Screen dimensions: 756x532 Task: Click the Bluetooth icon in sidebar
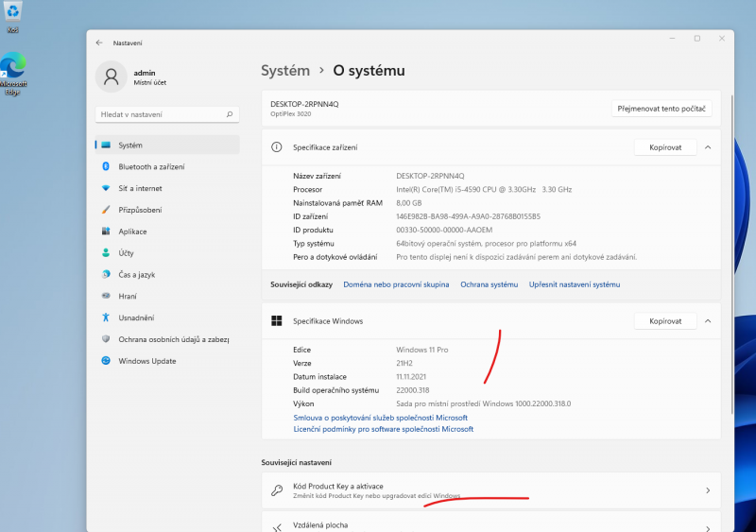coord(106,166)
